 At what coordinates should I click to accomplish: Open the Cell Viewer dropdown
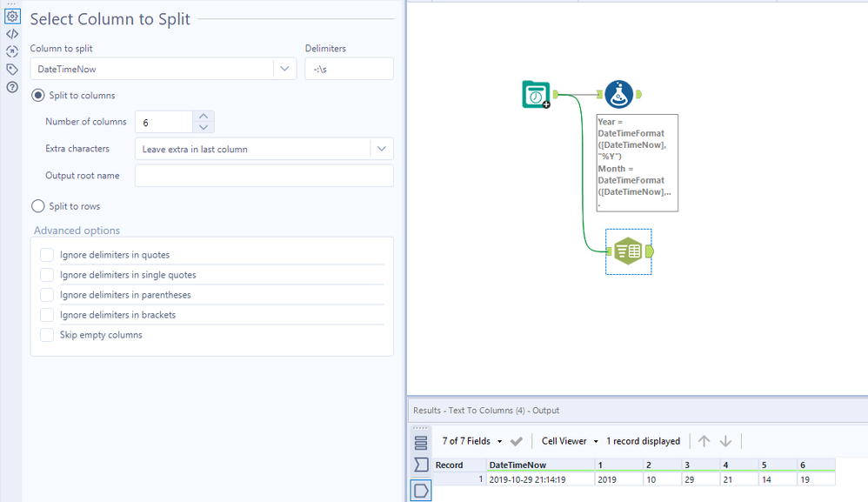click(x=570, y=441)
